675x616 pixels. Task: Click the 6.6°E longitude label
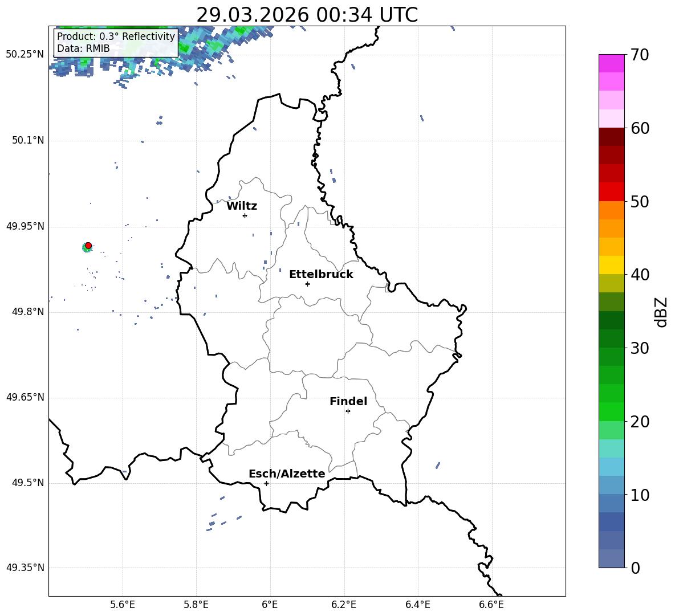click(x=491, y=605)
